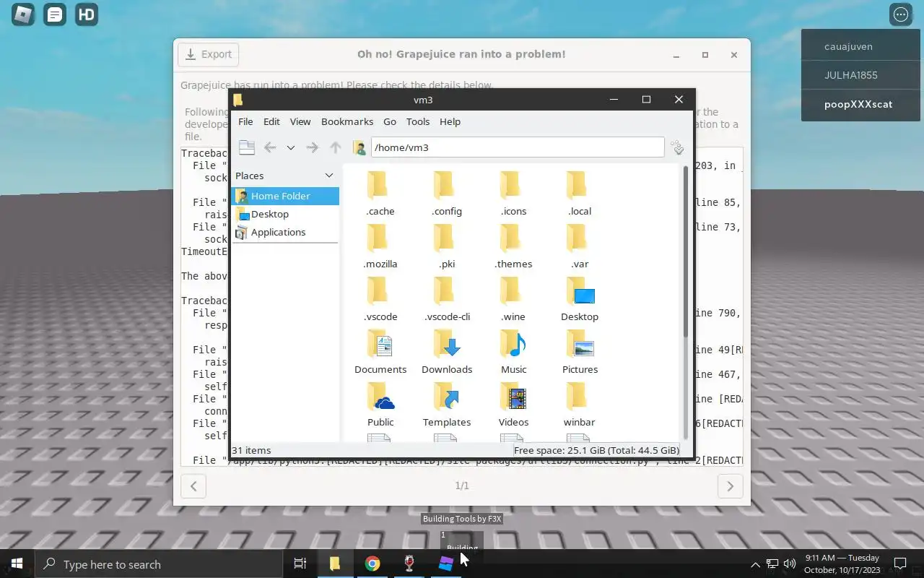Viewport: 924px width, 578px height.
Task: Click the file view vertical scrollbar
Action: (686, 253)
